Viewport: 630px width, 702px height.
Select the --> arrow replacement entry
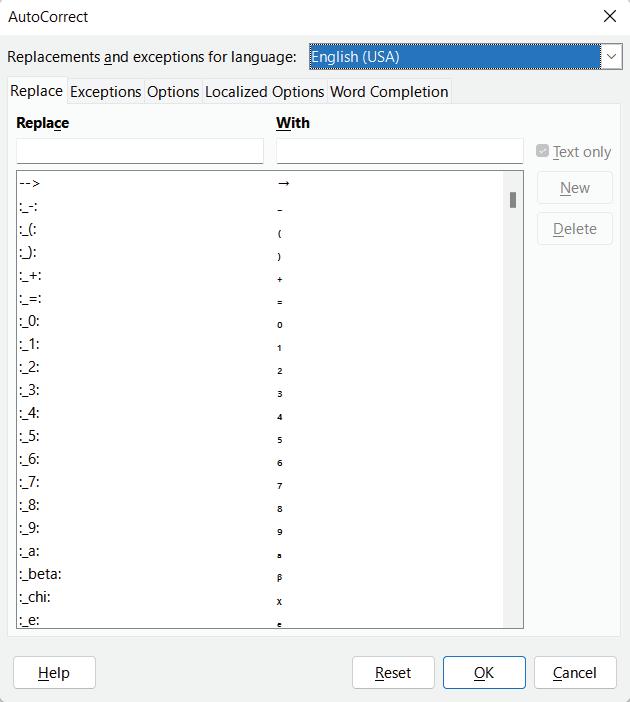click(x=30, y=183)
